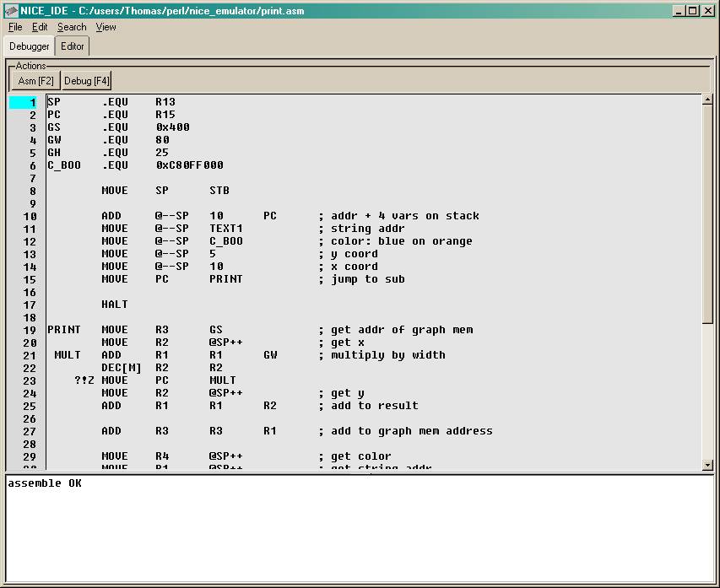Click the 'assemble OK' output message
The width and height of the screenshot is (720, 588).
[x=45, y=483]
